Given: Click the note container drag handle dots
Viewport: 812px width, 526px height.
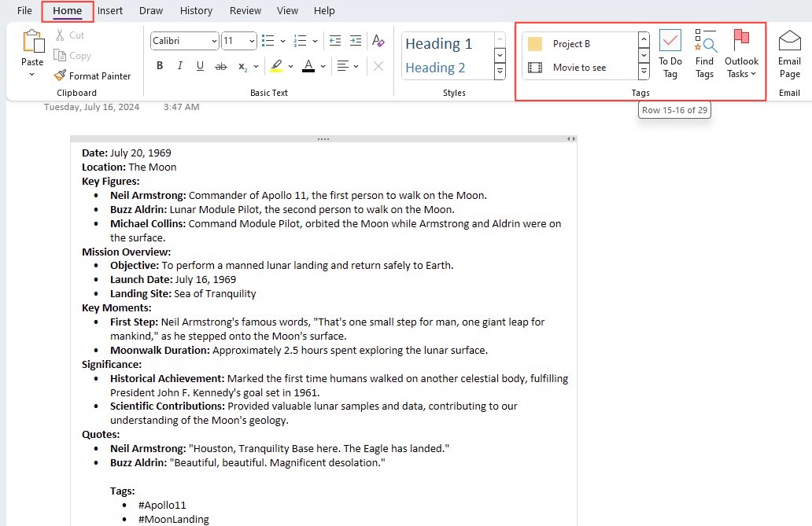Looking at the screenshot, I should tap(323, 138).
